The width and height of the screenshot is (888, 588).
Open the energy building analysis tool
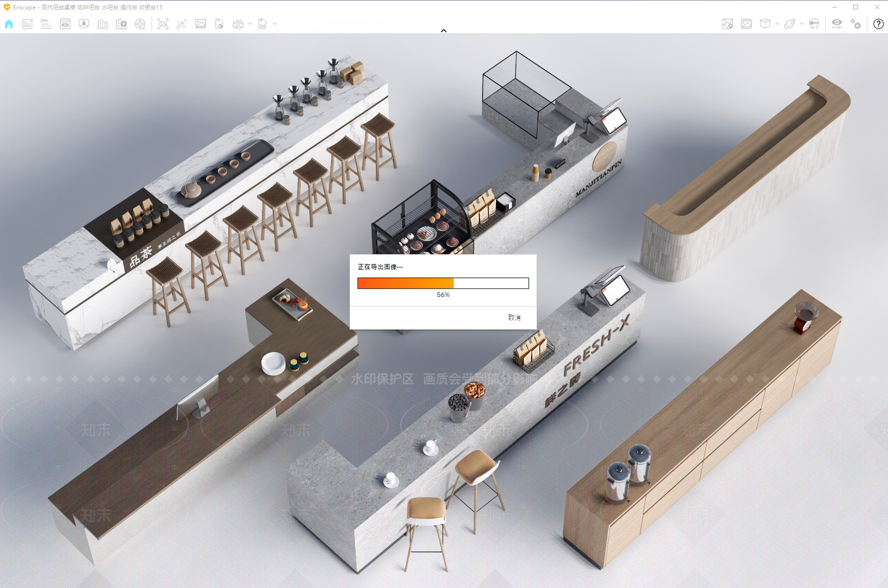122,24
